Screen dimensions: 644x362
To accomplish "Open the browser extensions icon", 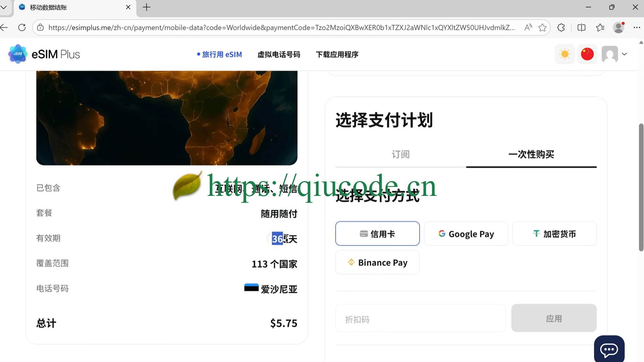I will point(561,27).
